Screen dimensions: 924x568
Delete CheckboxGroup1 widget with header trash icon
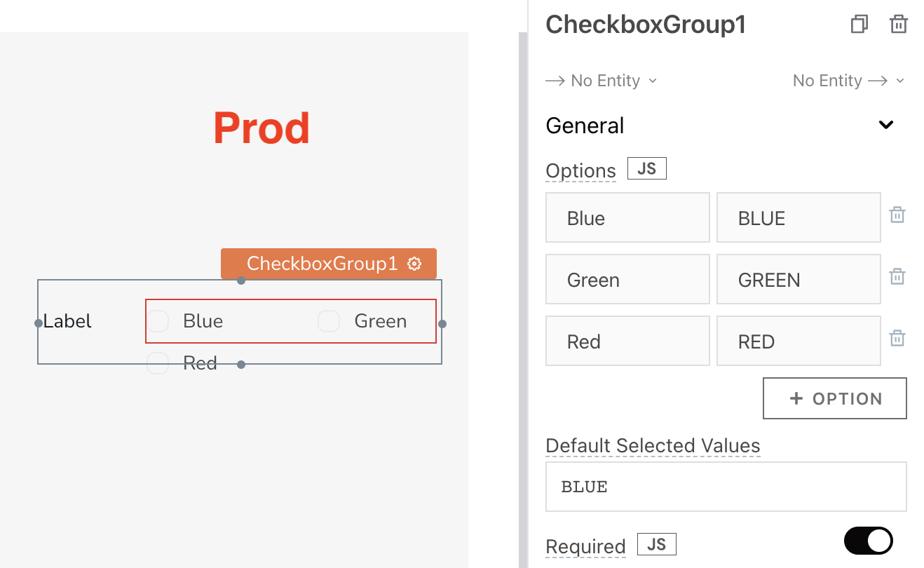coord(898,25)
